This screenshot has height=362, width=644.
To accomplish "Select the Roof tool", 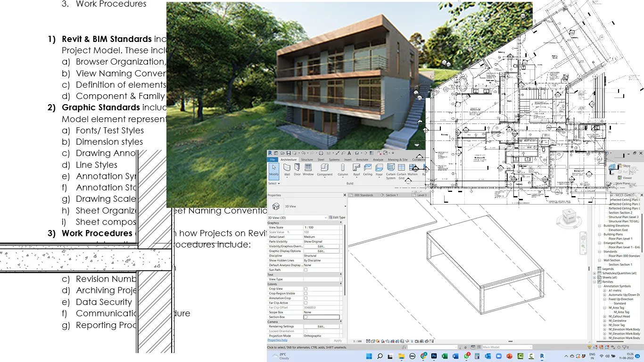I will coord(356,170).
